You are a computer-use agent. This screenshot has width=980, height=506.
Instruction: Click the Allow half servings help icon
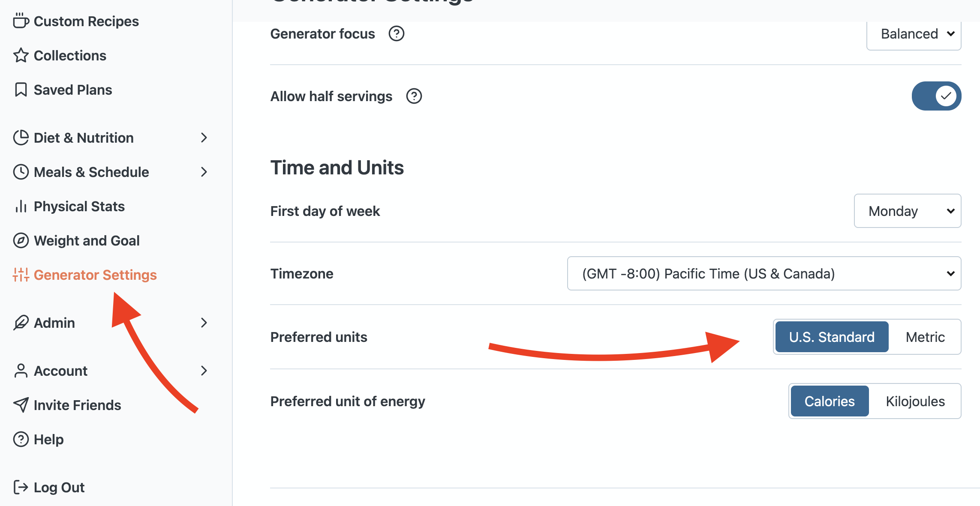click(414, 96)
